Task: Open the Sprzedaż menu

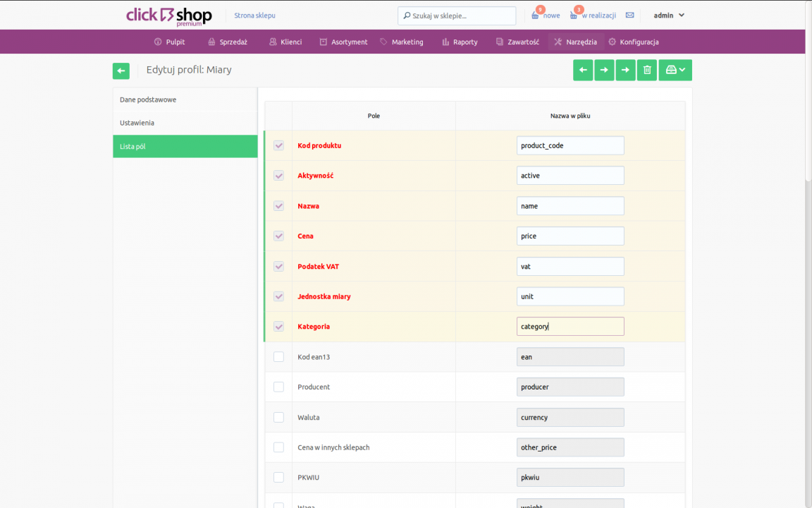Action: pyautogui.click(x=228, y=42)
